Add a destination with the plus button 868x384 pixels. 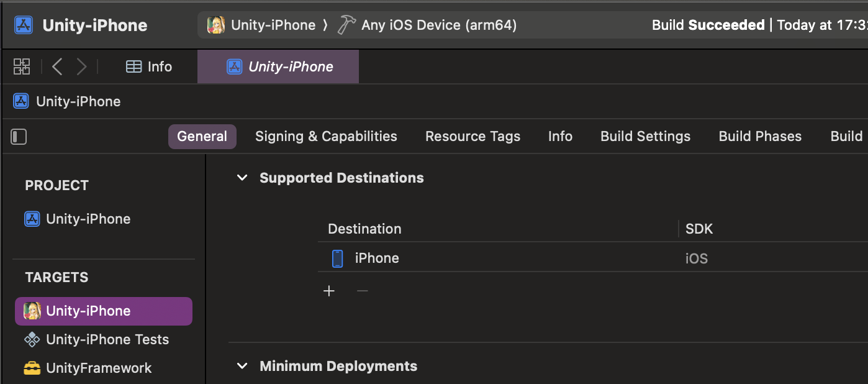point(329,291)
